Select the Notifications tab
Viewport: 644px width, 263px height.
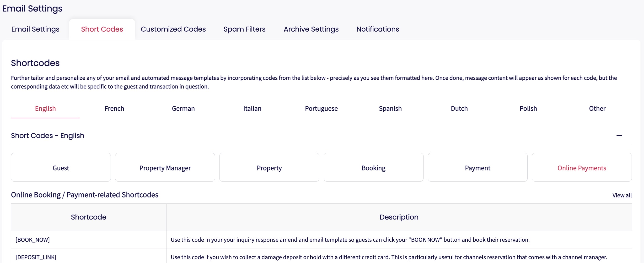click(377, 29)
